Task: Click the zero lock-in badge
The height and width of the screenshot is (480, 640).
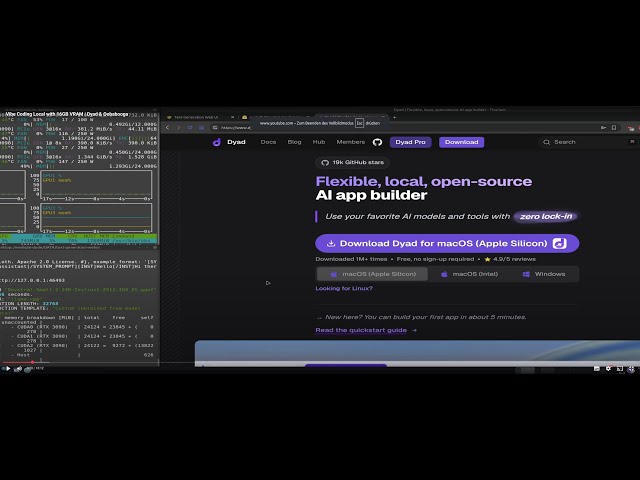Action: coord(546,216)
